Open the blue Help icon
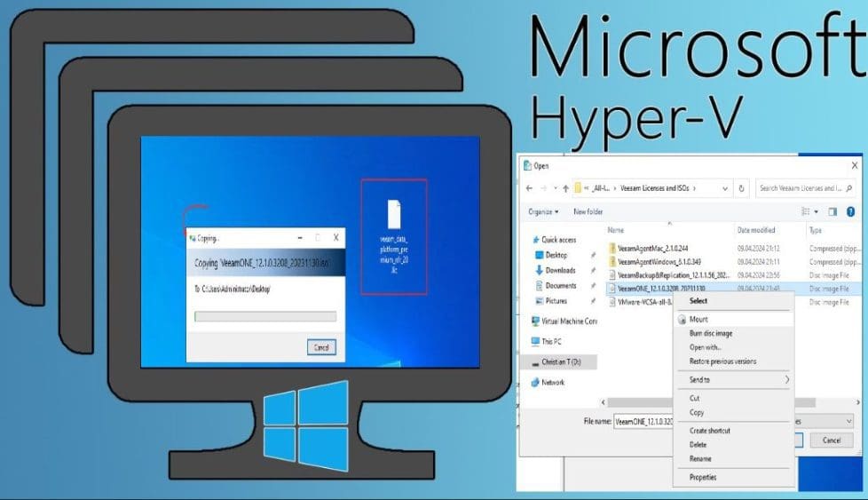The height and width of the screenshot is (500, 868). coord(851,211)
